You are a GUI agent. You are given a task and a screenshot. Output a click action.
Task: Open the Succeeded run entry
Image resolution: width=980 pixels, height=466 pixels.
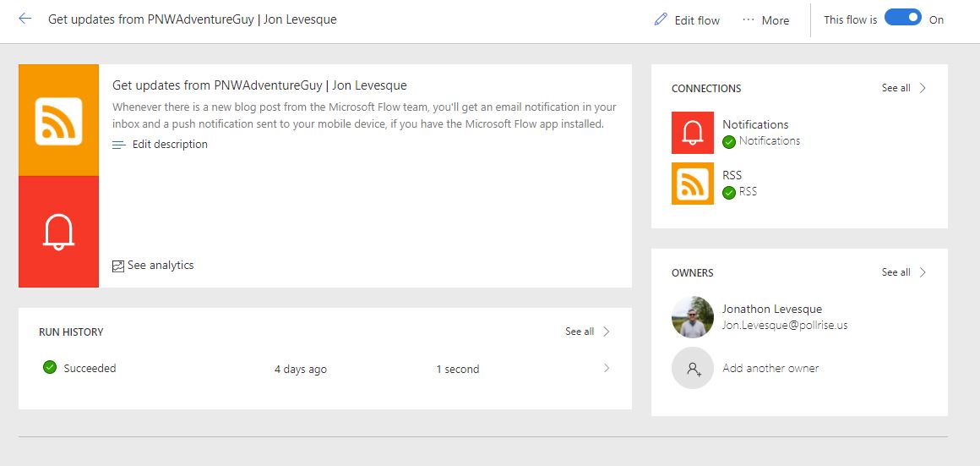(x=90, y=369)
